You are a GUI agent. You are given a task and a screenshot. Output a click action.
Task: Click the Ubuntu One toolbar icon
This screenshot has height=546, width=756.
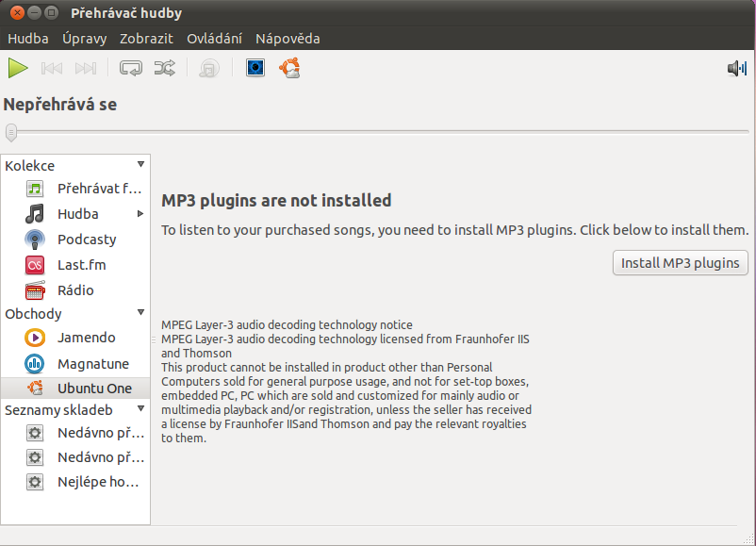point(289,68)
